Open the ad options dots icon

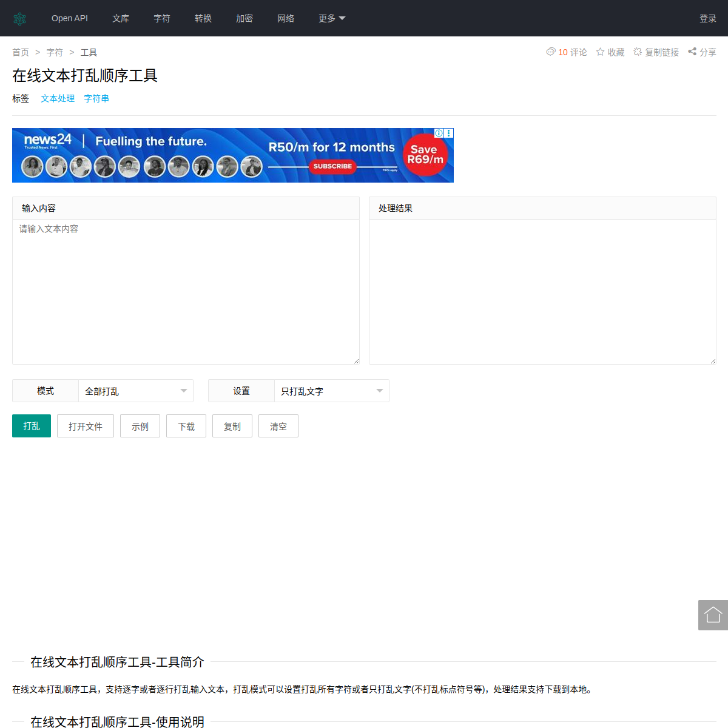(449, 133)
